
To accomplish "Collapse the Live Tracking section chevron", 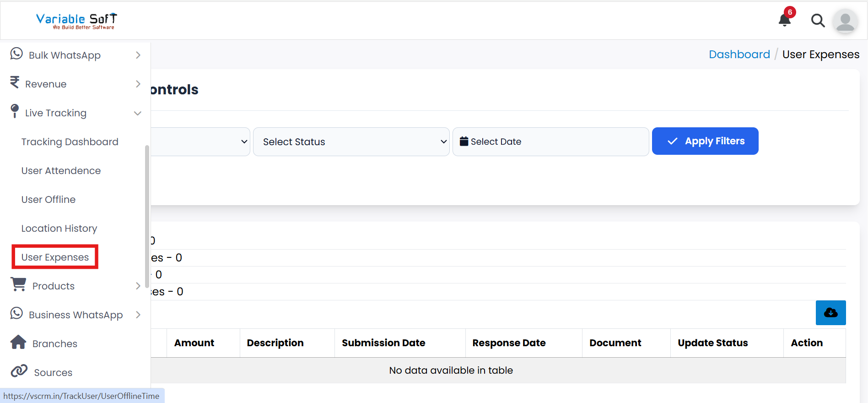I will [x=137, y=113].
